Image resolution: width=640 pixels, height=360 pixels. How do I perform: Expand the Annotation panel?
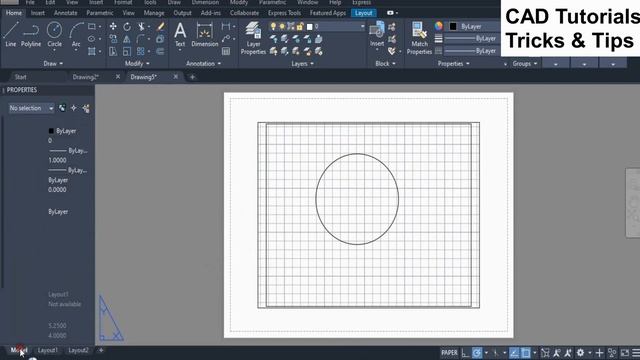(x=203, y=64)
